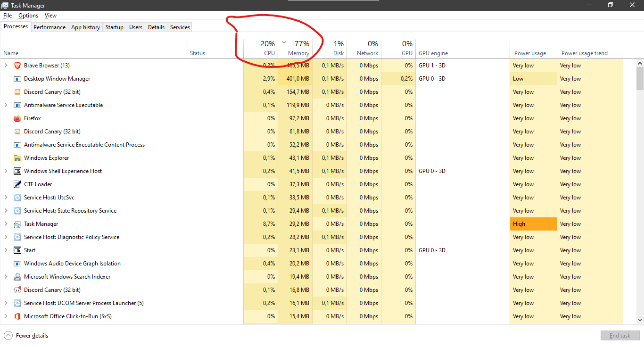Click the CTF Loader pen icon

[17, 184]
